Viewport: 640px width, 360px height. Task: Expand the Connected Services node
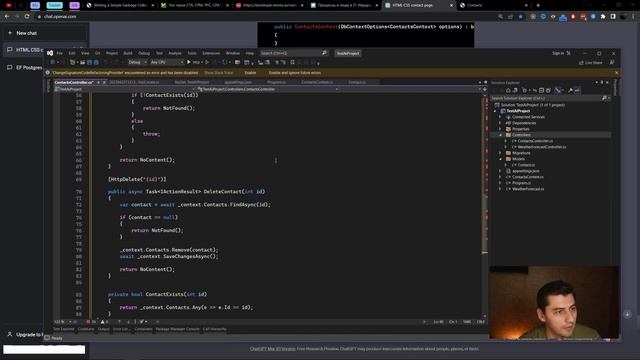click(500, 117)
